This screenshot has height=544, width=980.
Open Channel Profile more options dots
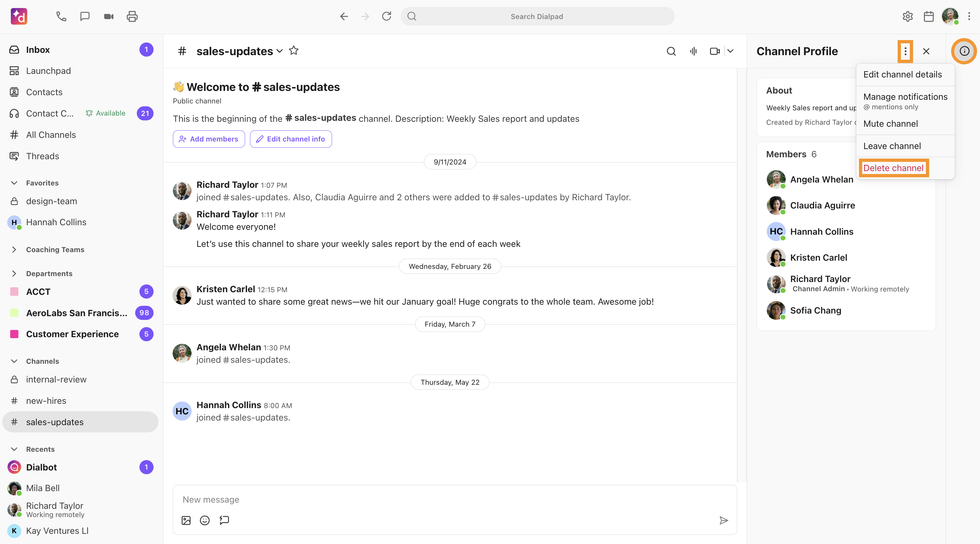pyautogui.click(x=906, y=51)
